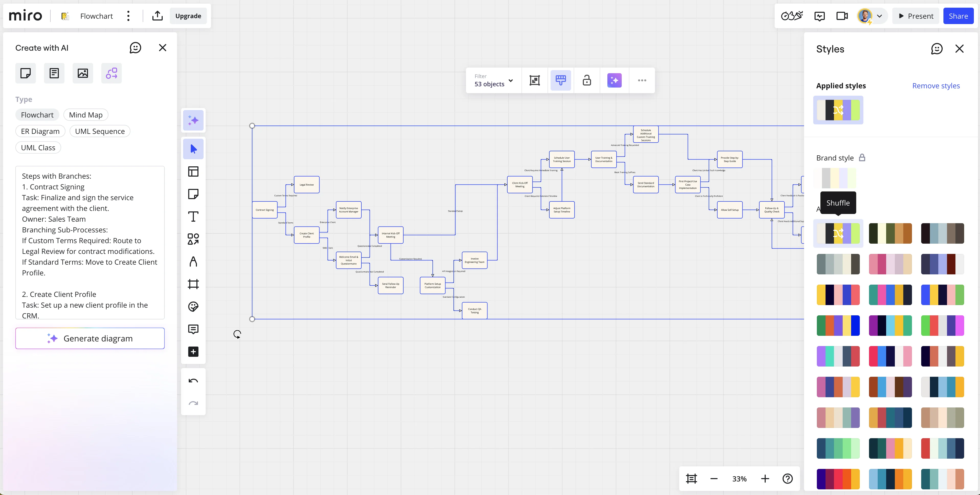980x495 pixels.
Task: Choose the UML Sequence type chip
Action: click(100, 131)
